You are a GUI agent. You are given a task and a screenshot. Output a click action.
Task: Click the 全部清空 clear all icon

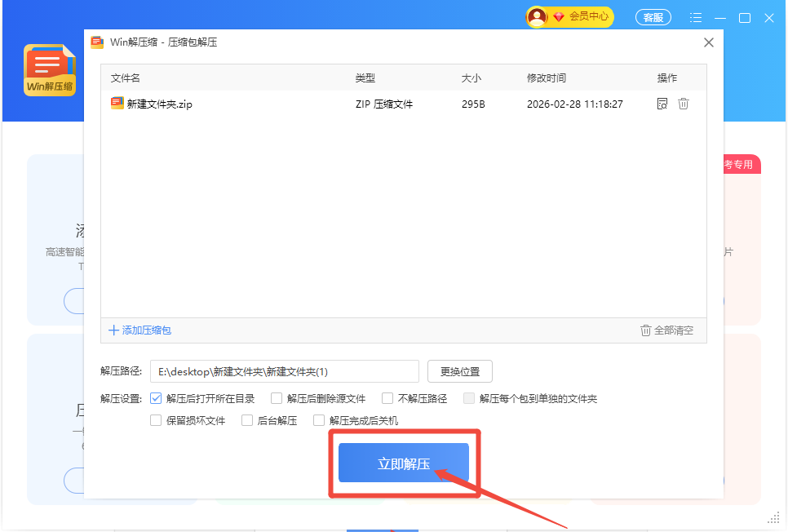coord(646,330)
